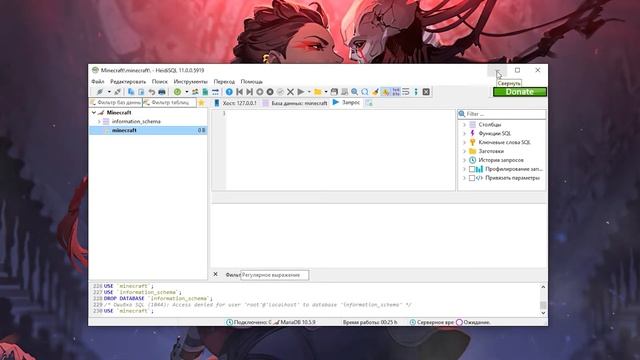
Task: Collapse the Minecraft session tree node
Action: (94, 112)
